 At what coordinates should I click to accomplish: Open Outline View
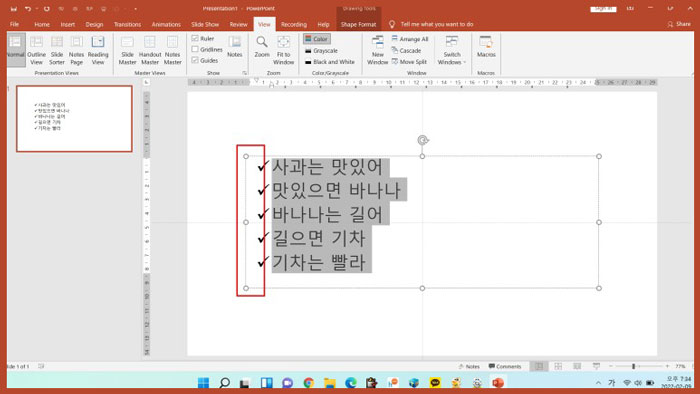[x=36, y=50]
